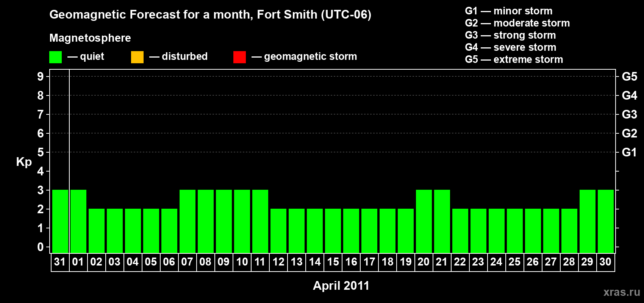
Task: Click the green bar for day 06
Action: pyautogui.click(x=169, y=231)
